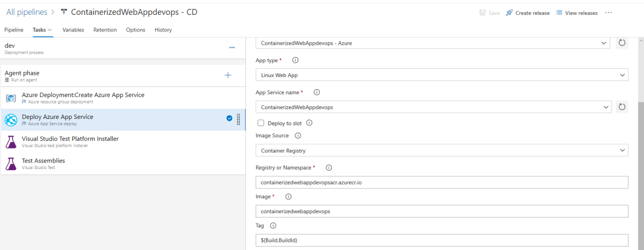Refresh the Azure subscription list

coord(622,43)
